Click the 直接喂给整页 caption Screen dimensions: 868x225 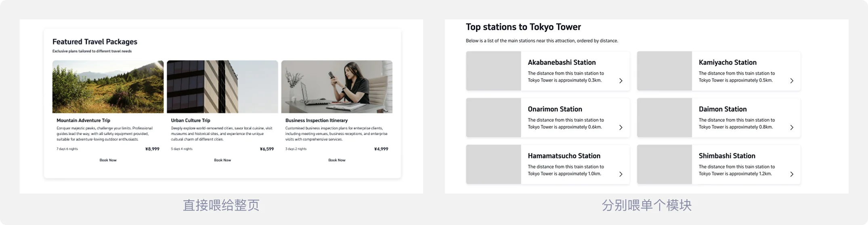221,205
